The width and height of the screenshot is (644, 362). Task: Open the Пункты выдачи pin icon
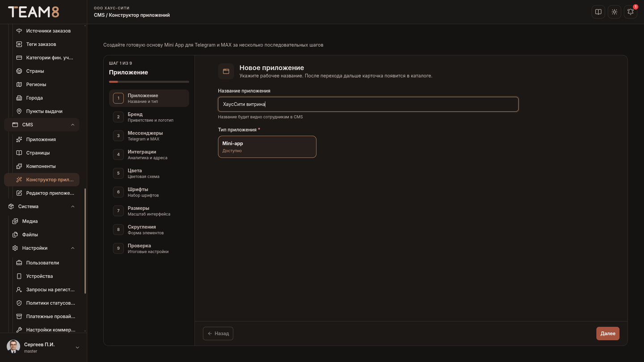pyautogui.click(x=19, y=111)
